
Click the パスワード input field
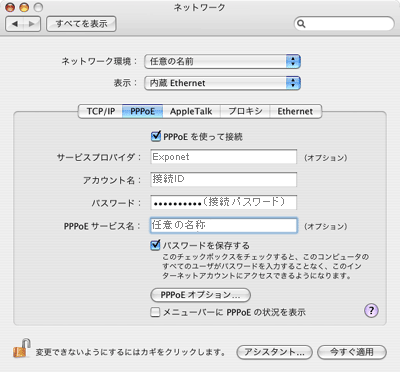click(223, 202)
